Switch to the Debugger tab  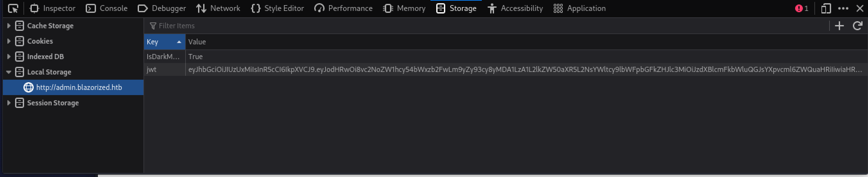162,8
